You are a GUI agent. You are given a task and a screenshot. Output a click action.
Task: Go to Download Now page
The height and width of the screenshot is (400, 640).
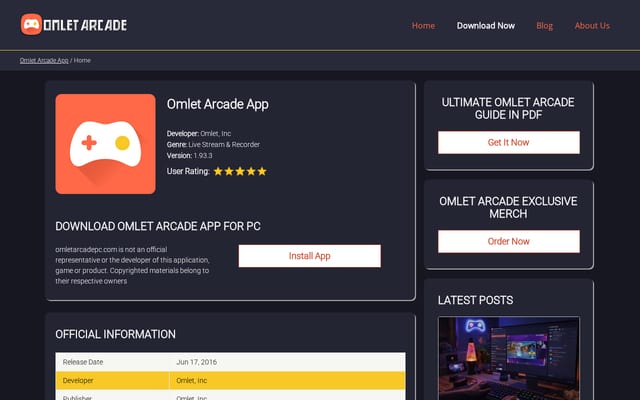[x=486, y=26]
